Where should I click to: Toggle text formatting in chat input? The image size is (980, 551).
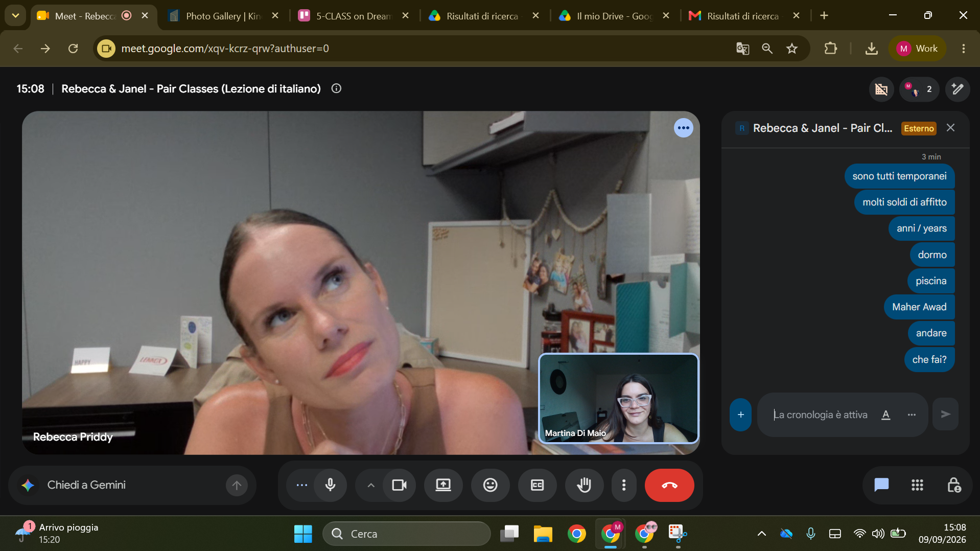click(x=886, y=415)
